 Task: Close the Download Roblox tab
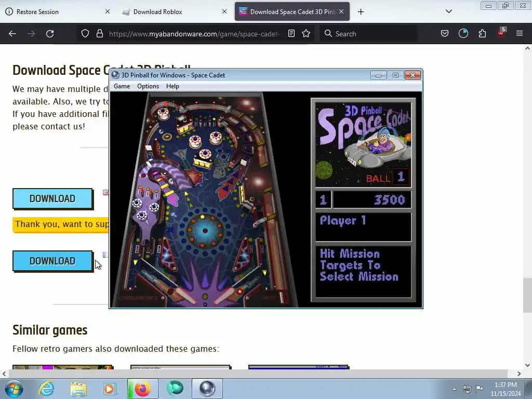pyautogui.click(x=224, y=11)
